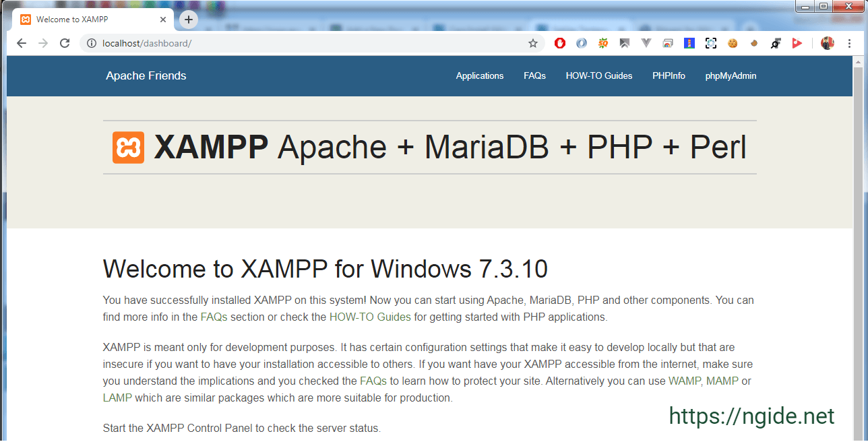Viewport: 868px width, 442px height.
Task: Go back to the previous page
Action: 22,43
